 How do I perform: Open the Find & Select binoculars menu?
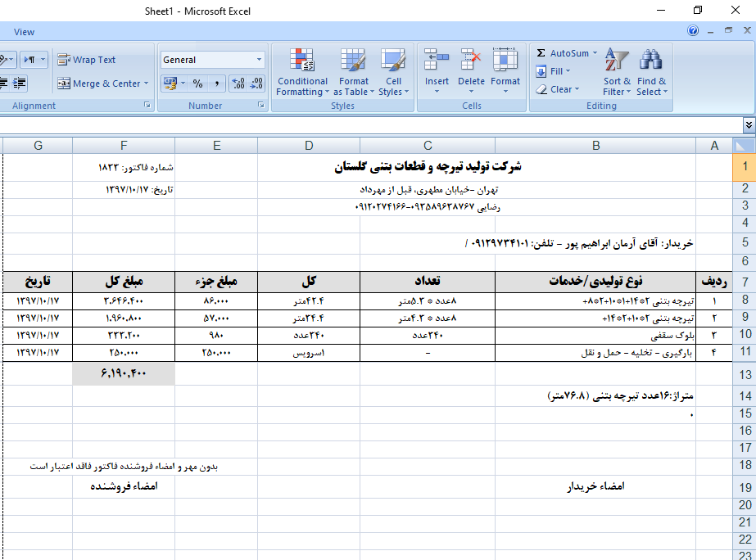(x=651, y=72)
